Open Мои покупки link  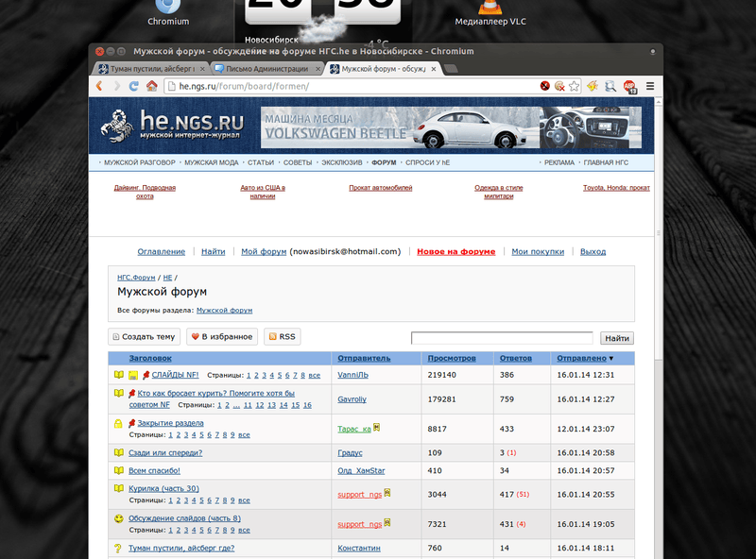538,251
